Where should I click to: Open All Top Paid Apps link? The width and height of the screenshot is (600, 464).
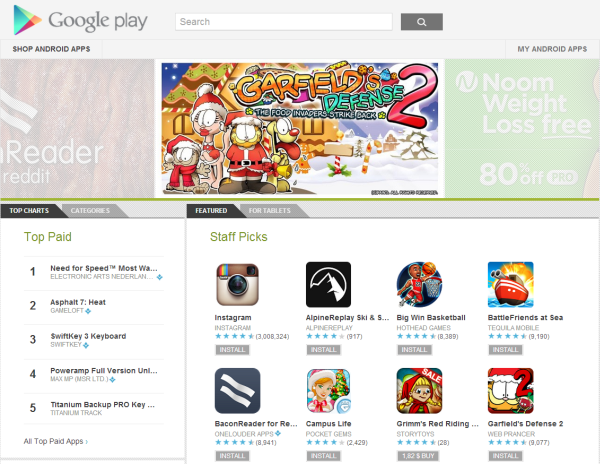pyautogui.click(x=56, y=441)
